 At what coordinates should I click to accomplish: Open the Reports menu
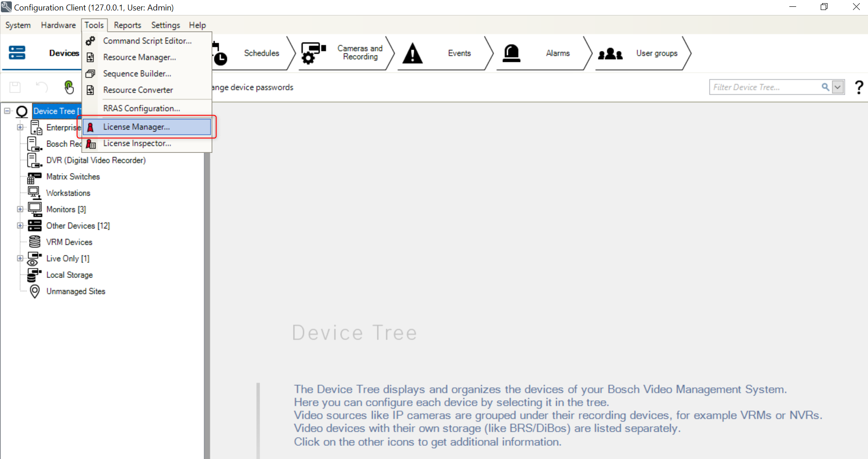coord(127,25)
